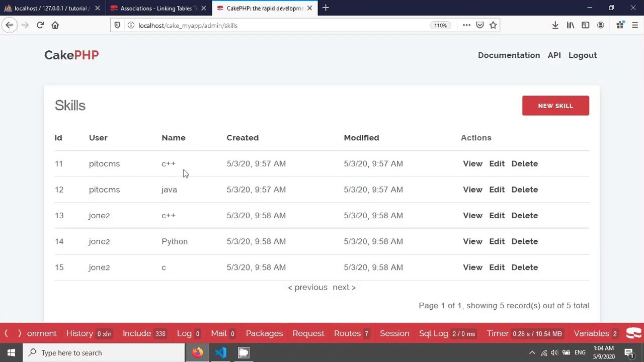
Task: Open the file manager taskbar app
Action: click(x=244, y=352)
